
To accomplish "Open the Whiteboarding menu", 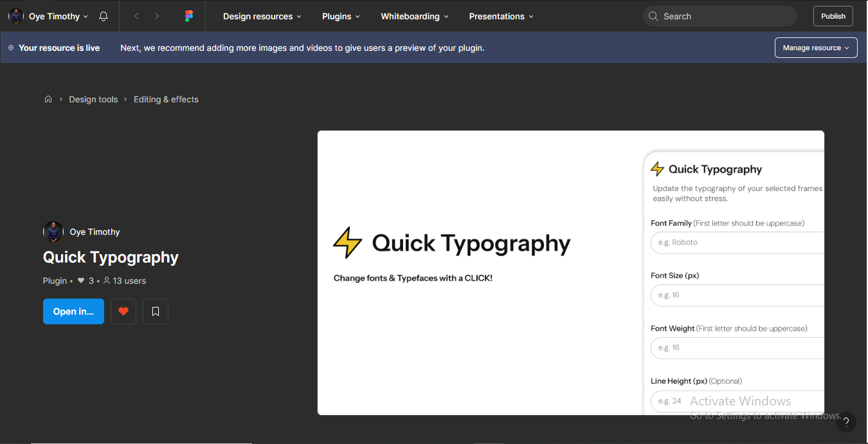I will pyautogui.click(x=414, y=16).
